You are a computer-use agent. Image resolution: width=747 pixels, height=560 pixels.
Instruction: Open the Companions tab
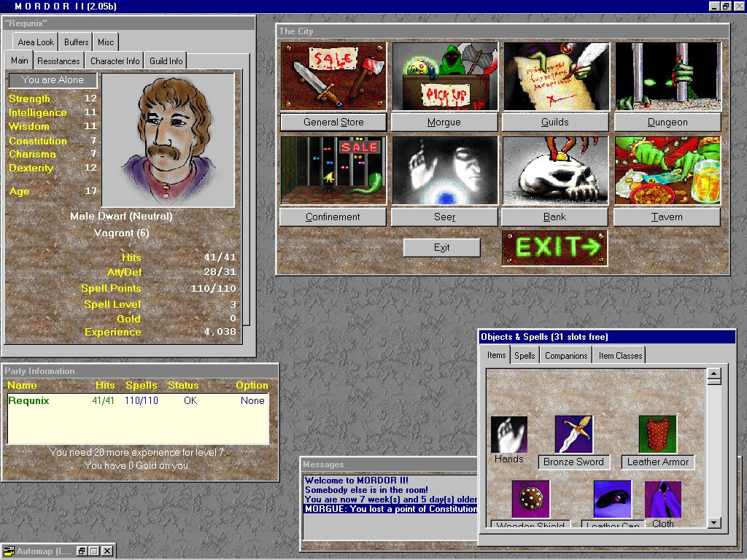[x=566, y=356]
